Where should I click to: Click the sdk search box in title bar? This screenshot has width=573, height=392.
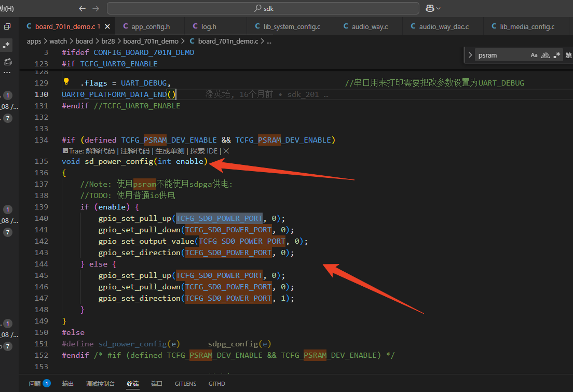[x=263, y=8]
